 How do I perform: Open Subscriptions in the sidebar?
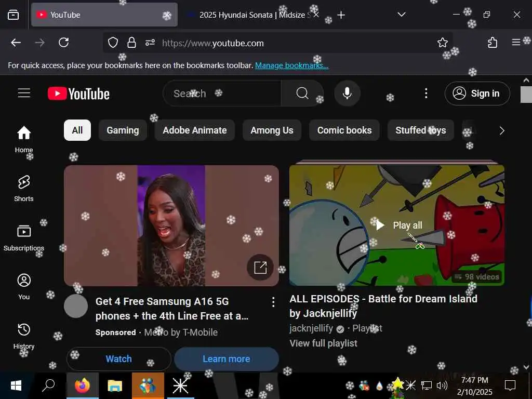(24, 238)
